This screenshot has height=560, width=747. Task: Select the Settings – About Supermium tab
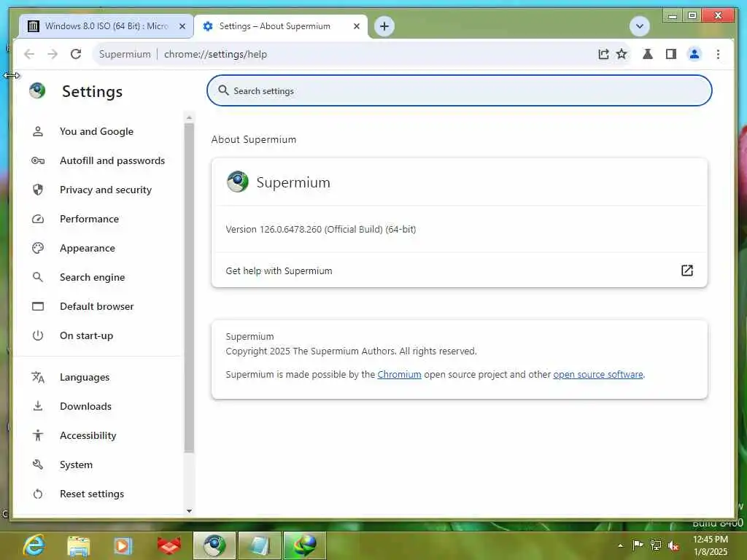281,26
